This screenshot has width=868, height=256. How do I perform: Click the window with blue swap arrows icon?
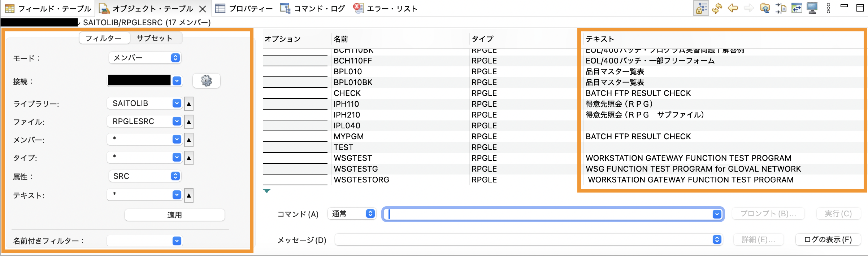pos(797,8)
